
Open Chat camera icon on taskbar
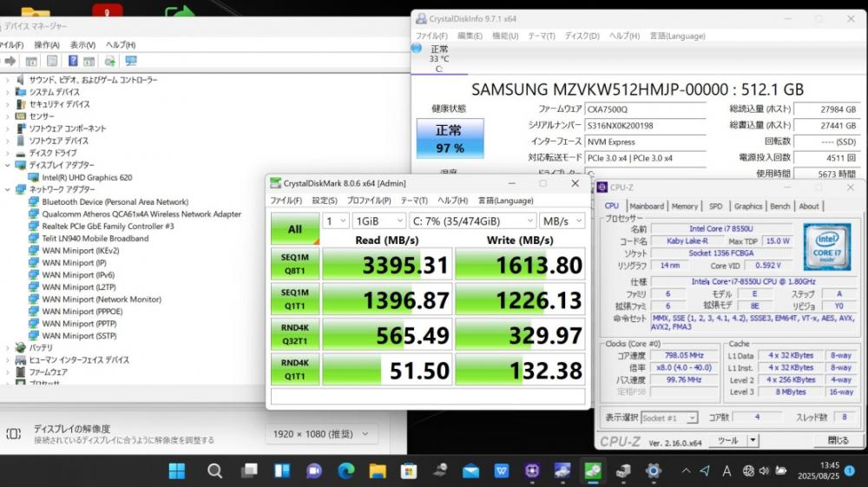[x=314, y=471]
